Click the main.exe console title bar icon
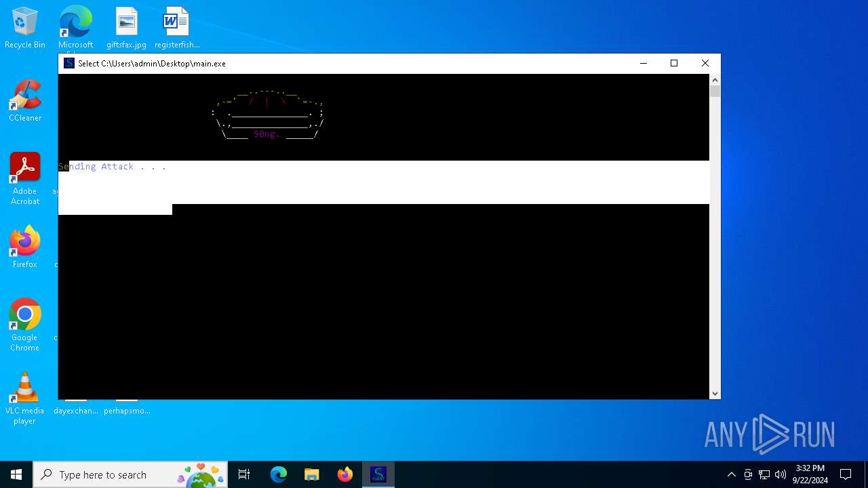The height and width of the screenshot is (488, 868). [x=68, y=63]
